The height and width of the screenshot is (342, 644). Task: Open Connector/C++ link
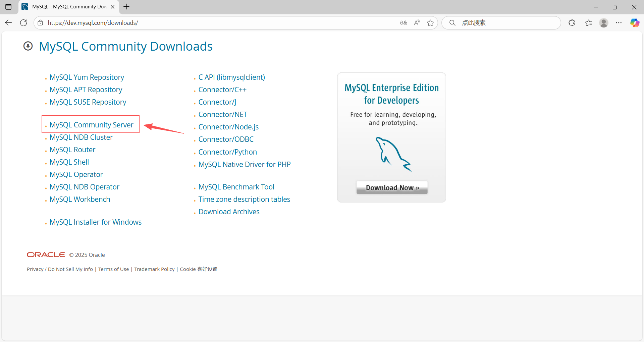(x=222, y=90)
